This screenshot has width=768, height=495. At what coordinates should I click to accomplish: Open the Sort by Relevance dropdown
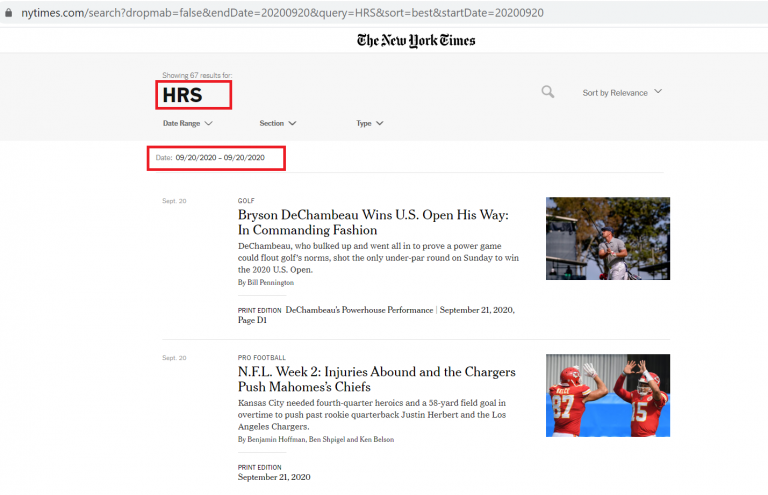[622, 93]
